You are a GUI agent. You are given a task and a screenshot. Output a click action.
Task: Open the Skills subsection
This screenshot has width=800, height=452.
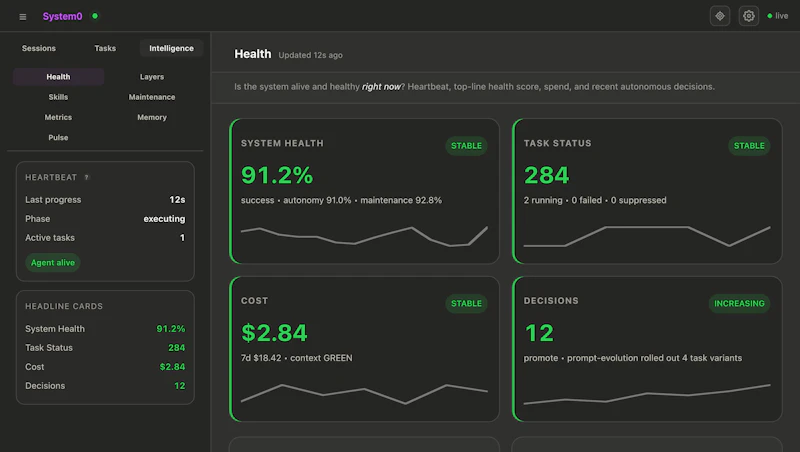click(x=58, y=97)
